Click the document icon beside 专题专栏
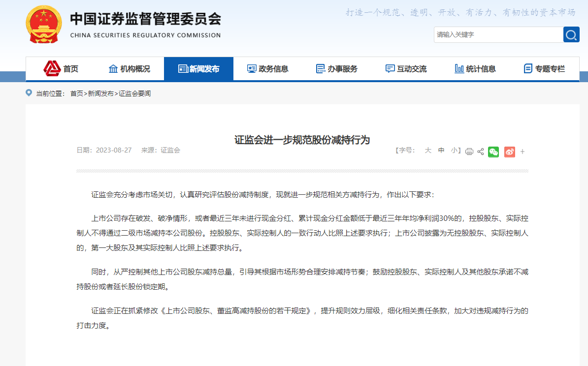Screen dimensions: 588x366 pos(528,68)
